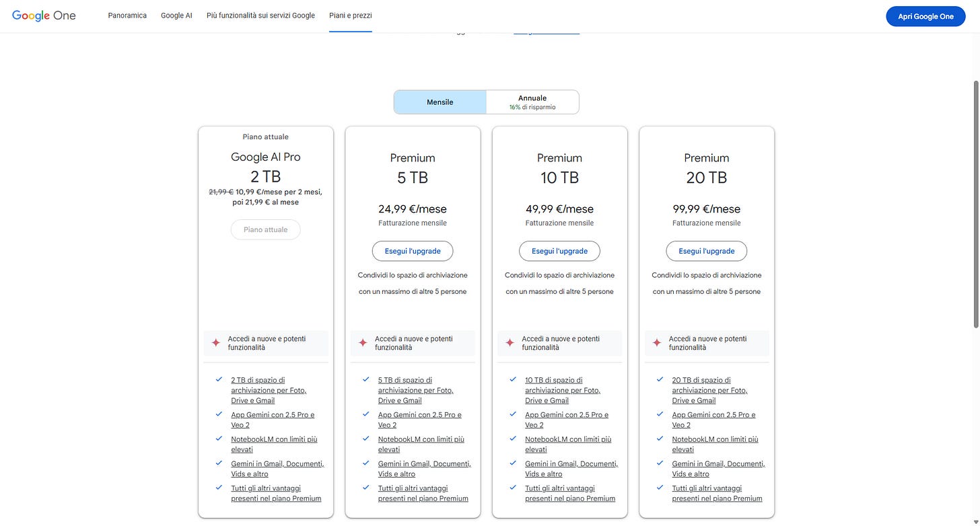Click the Google One logo
Viewport: 980px width, 526px height.
[x=44, y=15]
